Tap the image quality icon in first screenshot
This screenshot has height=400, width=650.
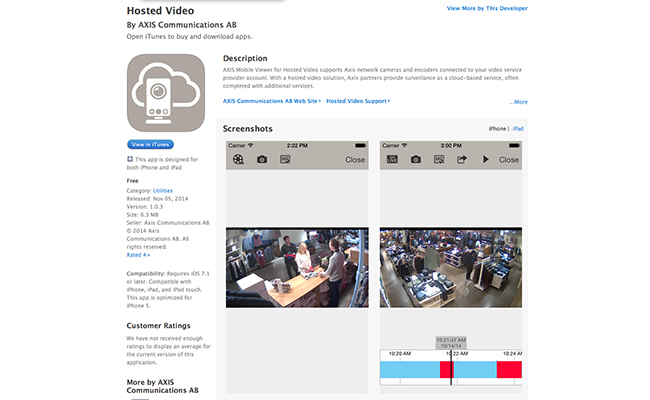(x=285, y=159)
